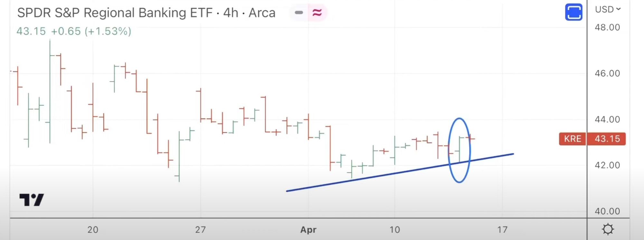The image size is (644, 240).
Task: Click the 20 date on time axis
Action: [x=93, y=230]
